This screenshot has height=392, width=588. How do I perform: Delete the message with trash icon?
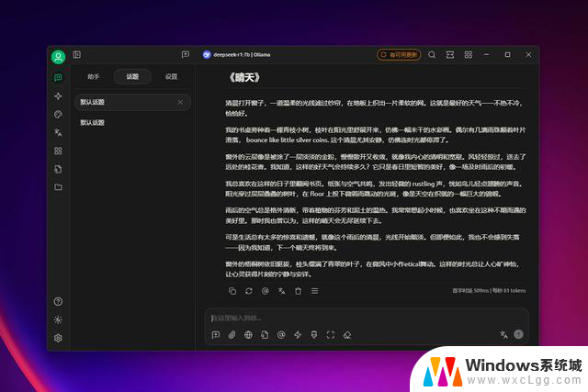(x=298, y=291)
